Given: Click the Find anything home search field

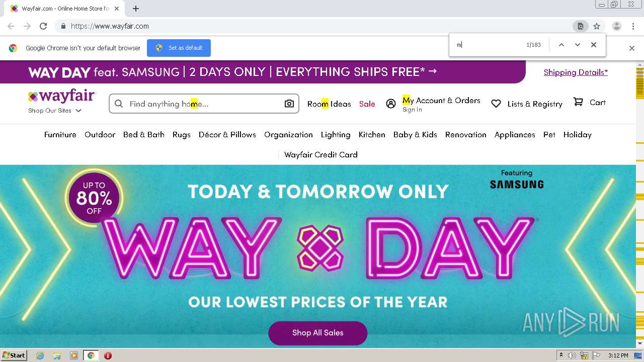Looking at the screenshot, I should pos(201,104).
